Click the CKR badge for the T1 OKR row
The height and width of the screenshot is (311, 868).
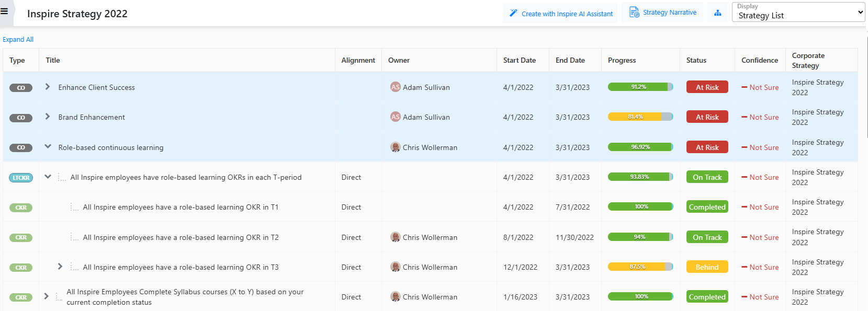[x=21, y=208]
